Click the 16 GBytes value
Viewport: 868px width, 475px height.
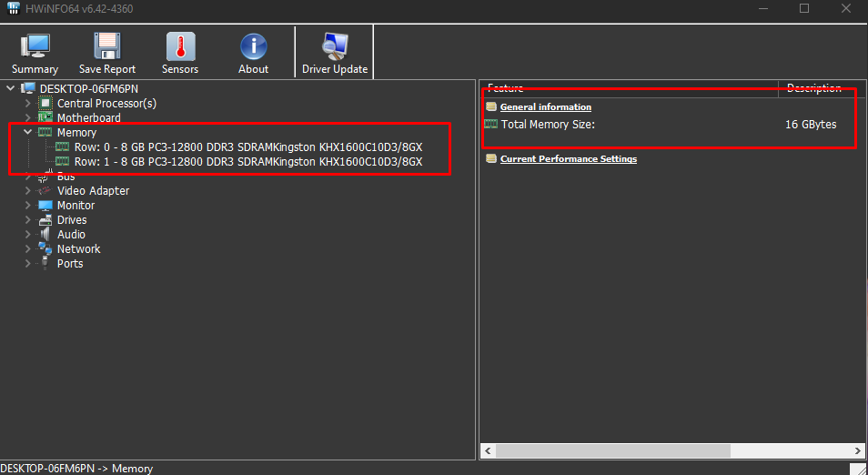coord(811,125)
